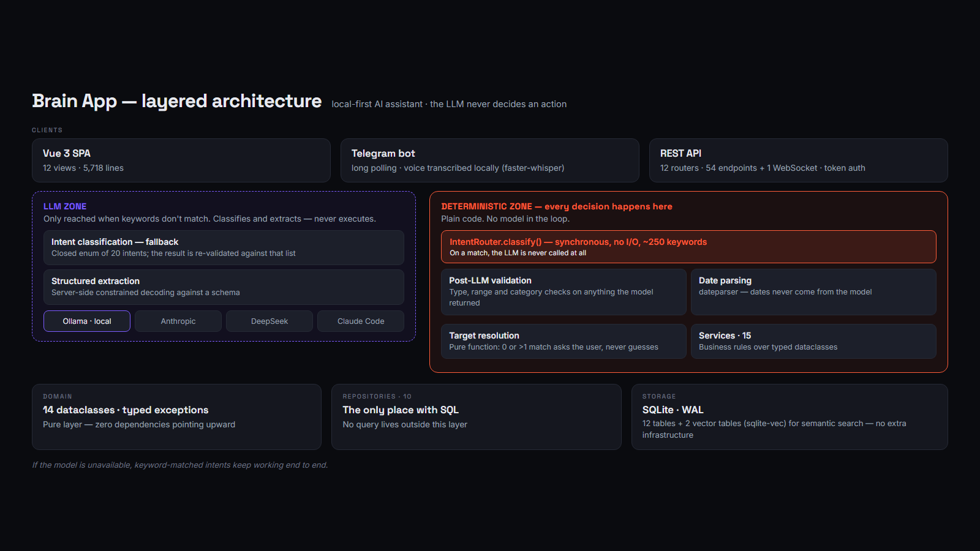Screen dimensions: 980x551
Task: Open the REST API client card
Action: coord(799,160)
